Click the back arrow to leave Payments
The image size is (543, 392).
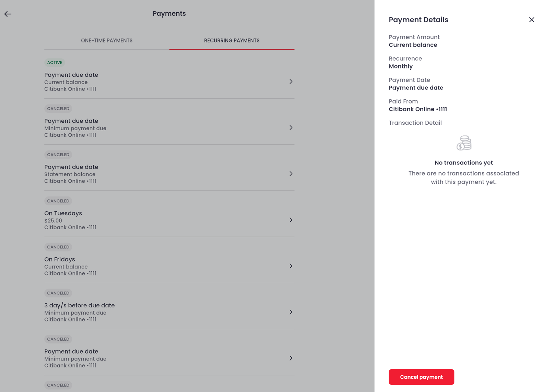coord(8,14)
